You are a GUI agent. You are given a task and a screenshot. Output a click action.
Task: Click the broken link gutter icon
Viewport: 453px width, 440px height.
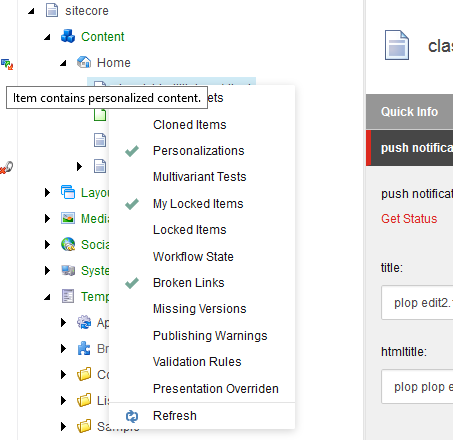7,168
